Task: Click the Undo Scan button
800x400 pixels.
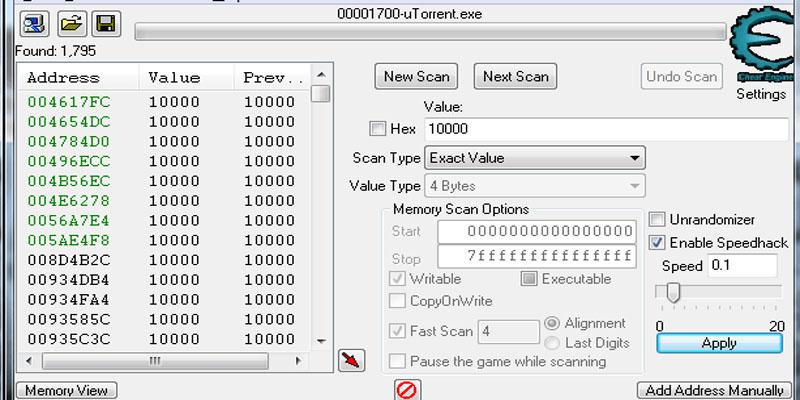Action: [x=682, y=77]
